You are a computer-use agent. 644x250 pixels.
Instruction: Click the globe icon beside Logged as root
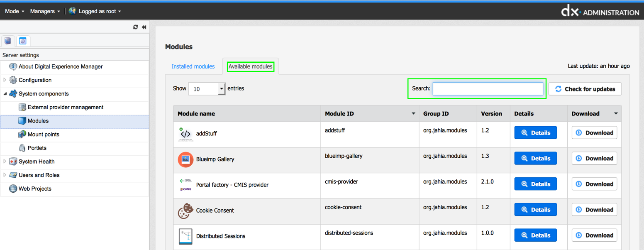click(73, 11)
